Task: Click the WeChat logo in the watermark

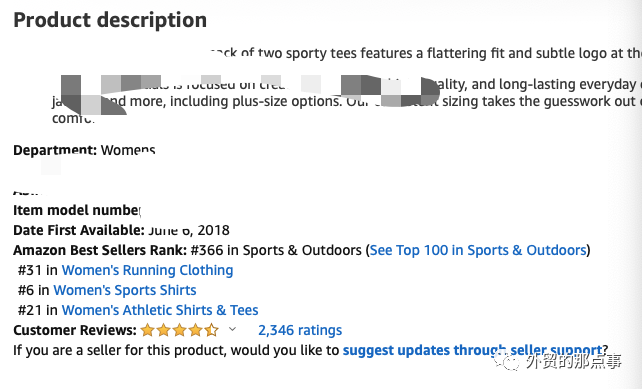Action: click(x=506, y=362)
